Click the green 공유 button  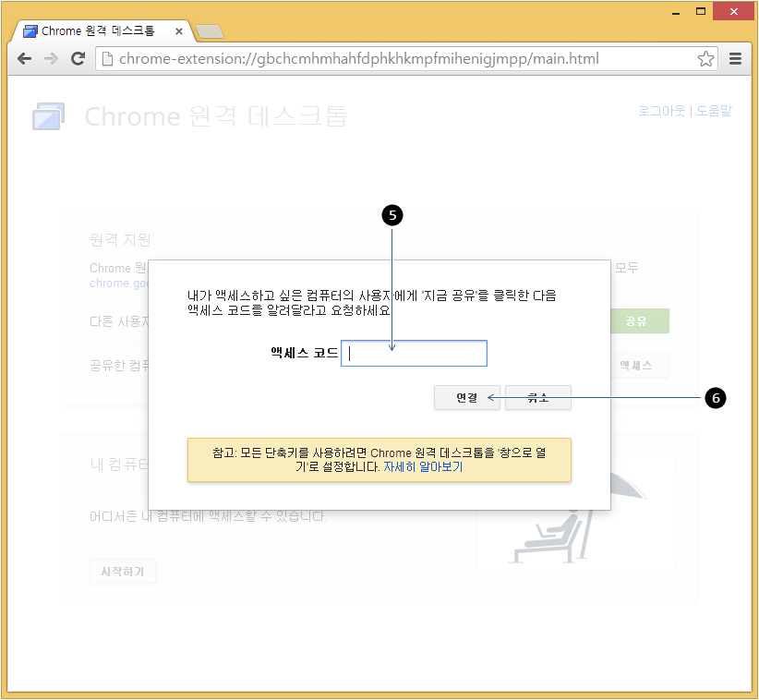640,321
